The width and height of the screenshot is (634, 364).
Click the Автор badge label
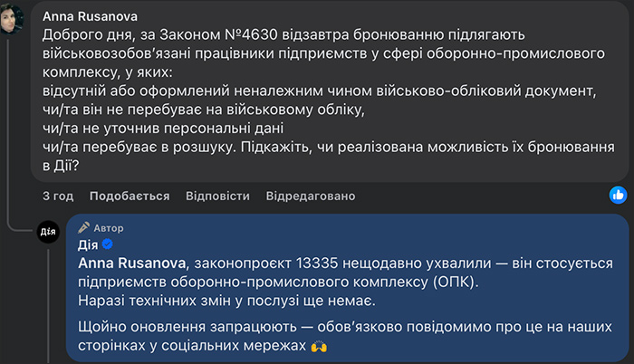click(109, 227)
